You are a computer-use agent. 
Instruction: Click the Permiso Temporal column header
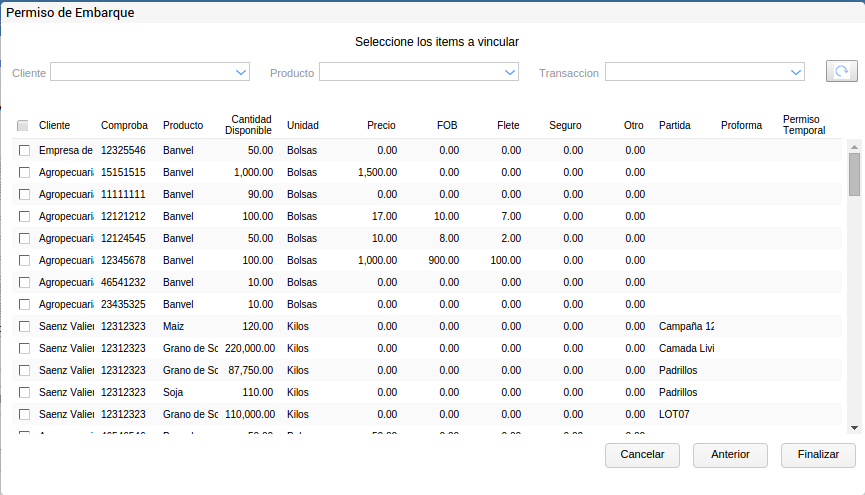(804, 125)
